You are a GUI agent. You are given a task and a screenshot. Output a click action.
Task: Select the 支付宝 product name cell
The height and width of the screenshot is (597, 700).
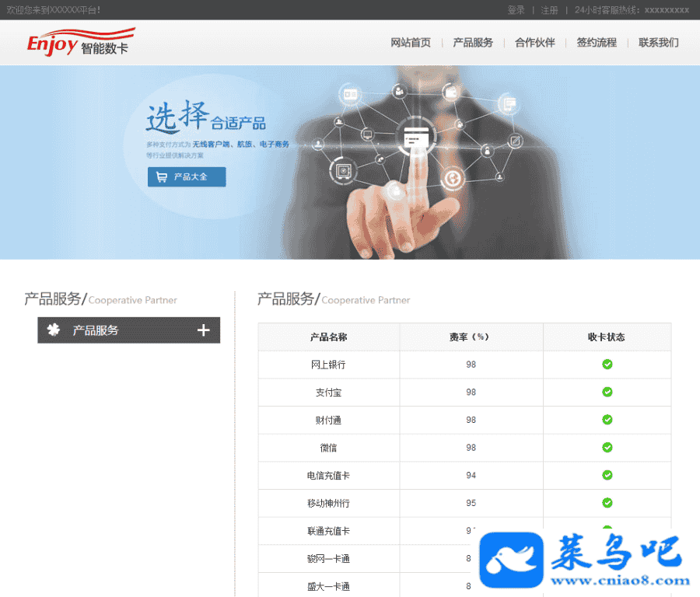pyautogui.click(x=328, y=393)
